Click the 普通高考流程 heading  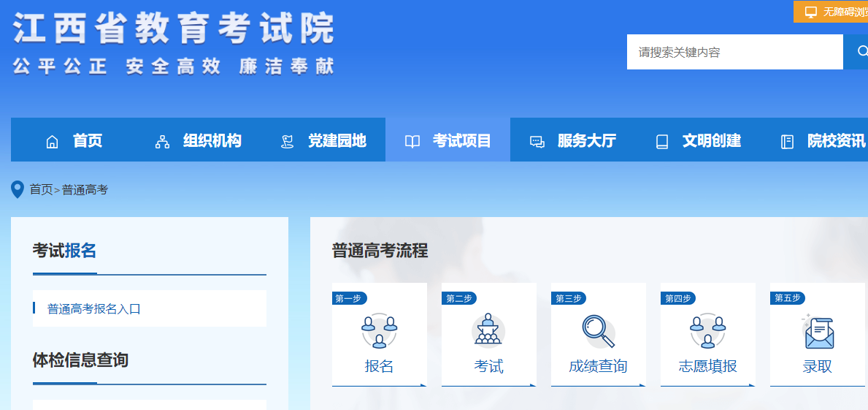tap(380, 251)
